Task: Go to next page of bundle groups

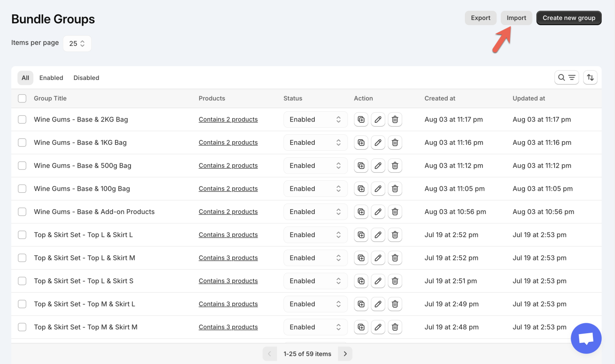Action: point(345,354)
